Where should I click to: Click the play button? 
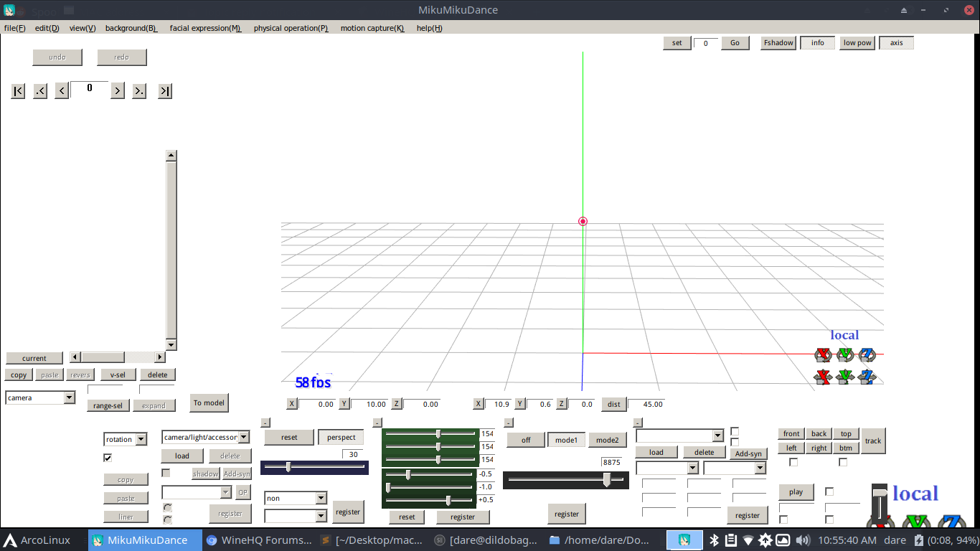click(796, 492)
